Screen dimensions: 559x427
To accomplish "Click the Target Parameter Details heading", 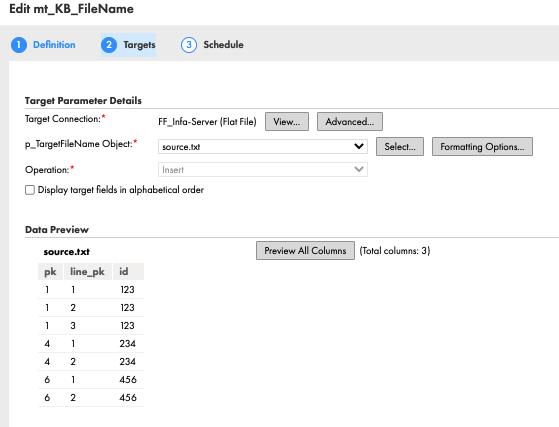I will [x=83, y=101].
